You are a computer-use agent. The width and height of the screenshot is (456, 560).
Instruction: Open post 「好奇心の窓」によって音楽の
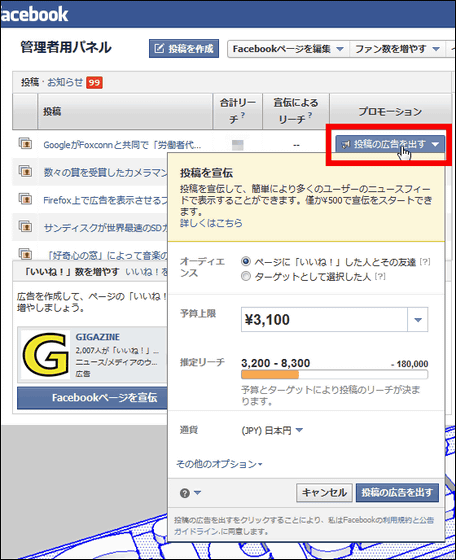pos(107,255)
